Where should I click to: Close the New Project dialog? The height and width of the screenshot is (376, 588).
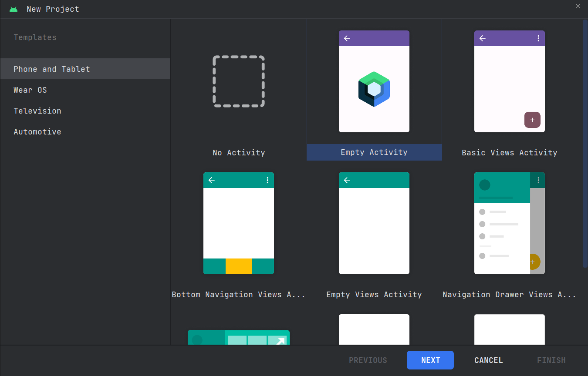[578, 6]
